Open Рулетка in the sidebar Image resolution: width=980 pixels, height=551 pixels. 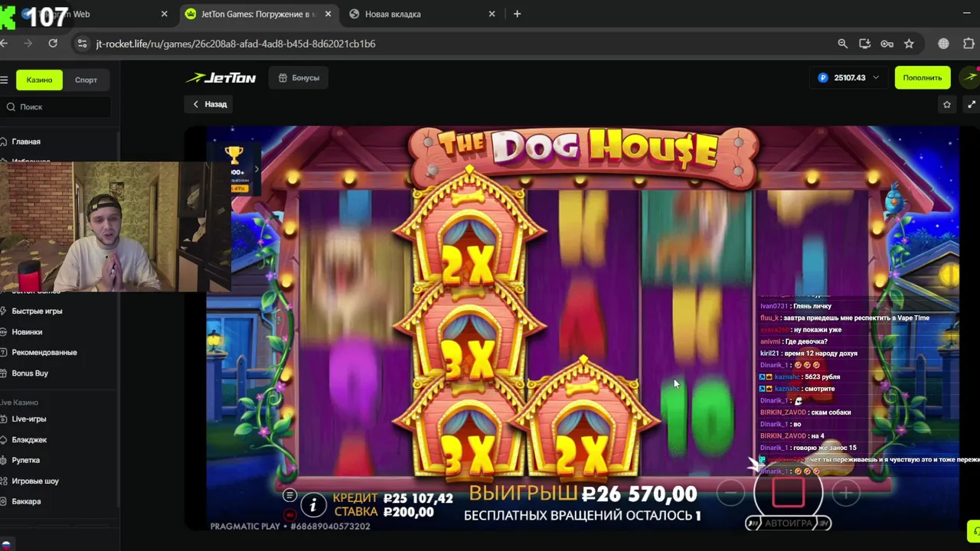[x=25, y=460]
